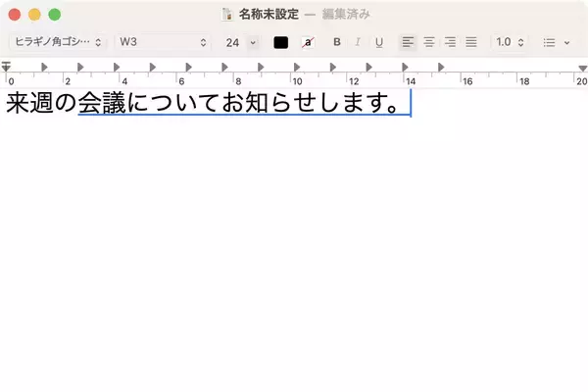Justify the text alignment

click(471, 43)
